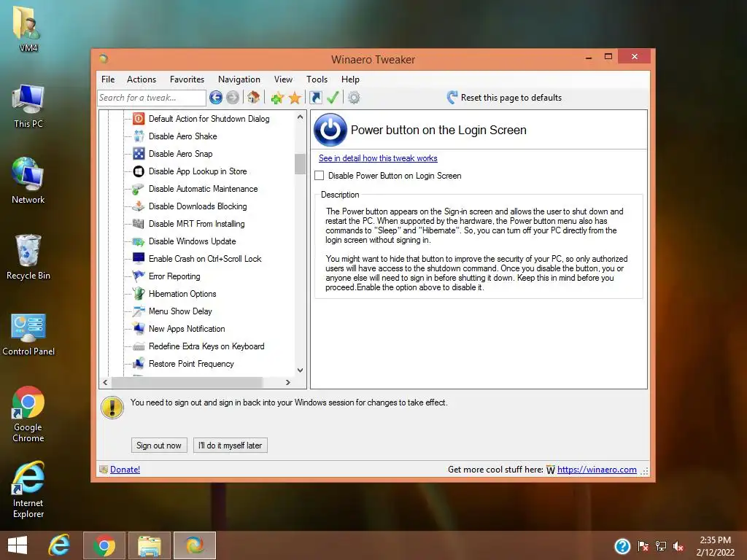Open Internet Explorer from the taskbar
The image size is (747, 560).
(x=59, y=545)
